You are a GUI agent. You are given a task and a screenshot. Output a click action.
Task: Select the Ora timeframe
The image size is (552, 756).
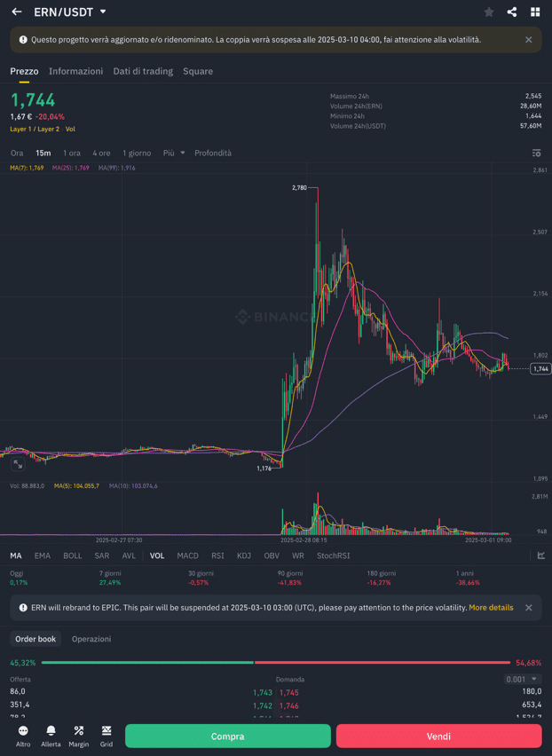(17, 153)
